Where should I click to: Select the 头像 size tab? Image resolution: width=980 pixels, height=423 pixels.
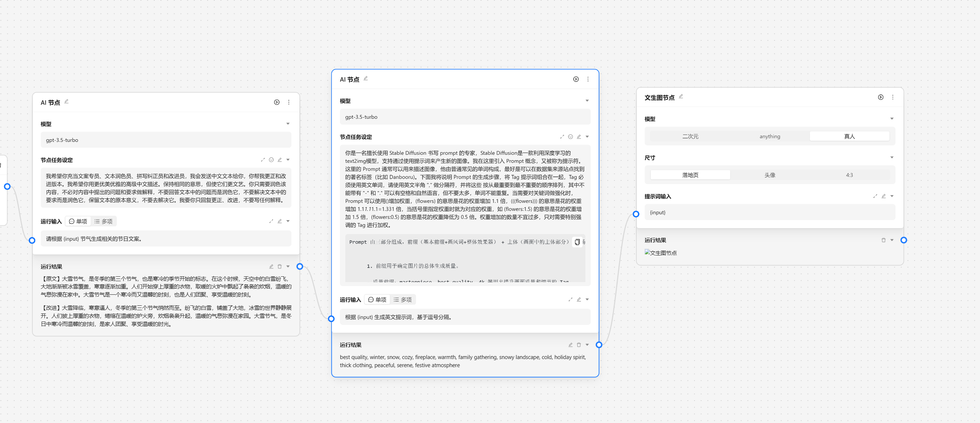[x=769, y=175]
